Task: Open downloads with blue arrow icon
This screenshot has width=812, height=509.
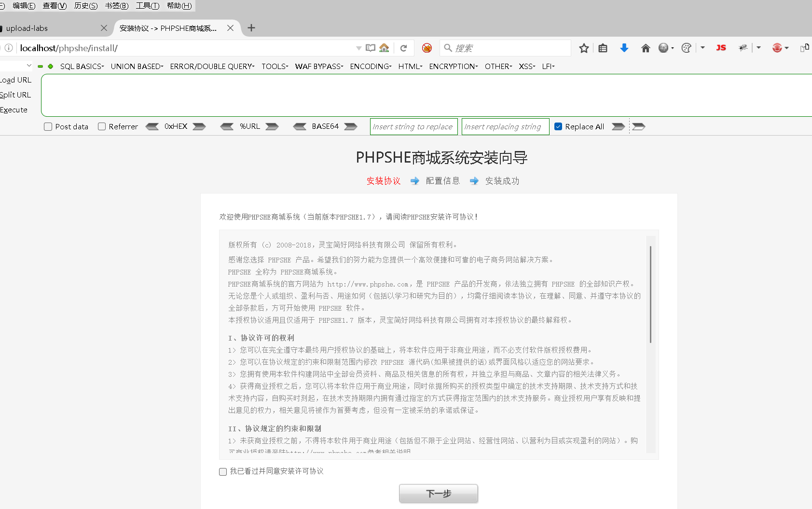Action: [x=624, y=48]
